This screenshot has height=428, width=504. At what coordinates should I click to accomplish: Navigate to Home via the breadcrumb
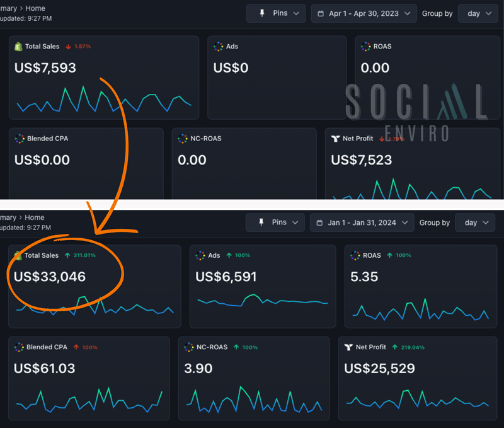tap(35, 8)
